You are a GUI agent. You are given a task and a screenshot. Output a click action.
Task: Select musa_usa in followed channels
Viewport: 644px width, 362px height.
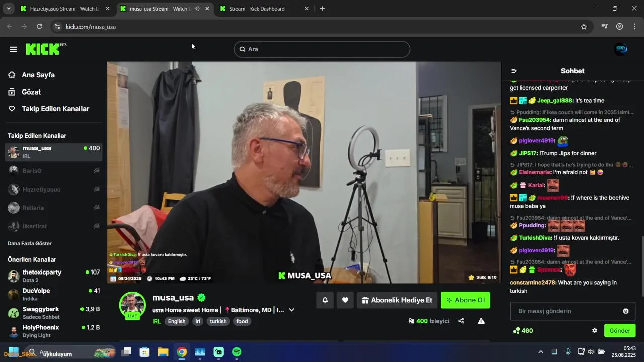(x=53, y=152)
